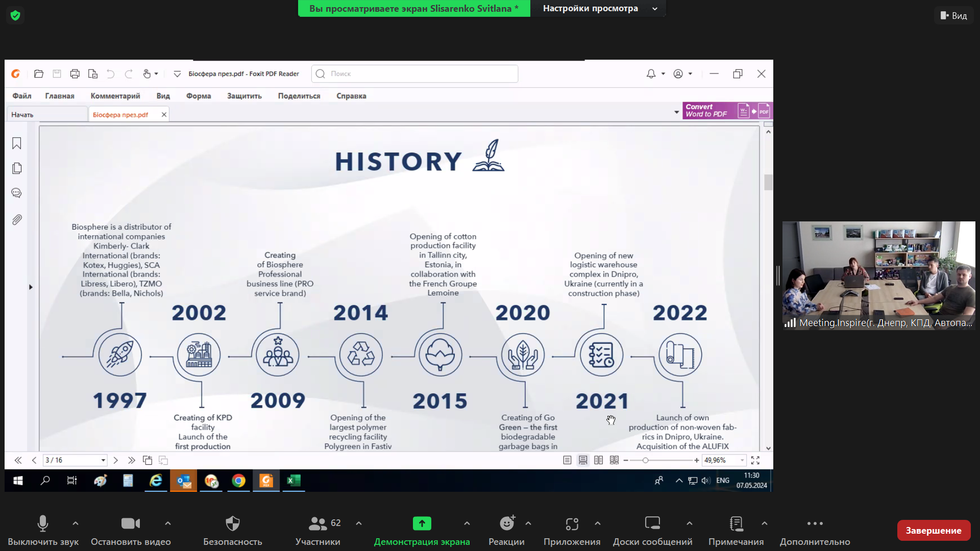Image resolution: width=980 pixels, height=551 pixels.
Task: Expand screen share options arrow
Action: coord(467,523)
